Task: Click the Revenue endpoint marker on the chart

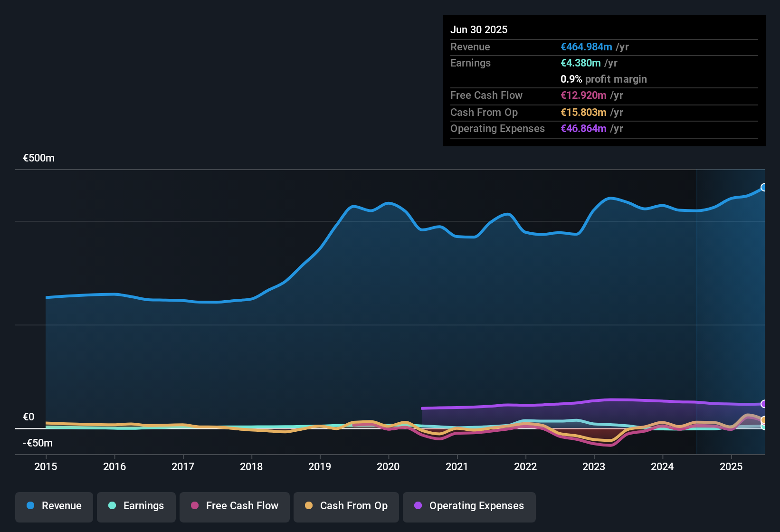Action: click(764, 188)
